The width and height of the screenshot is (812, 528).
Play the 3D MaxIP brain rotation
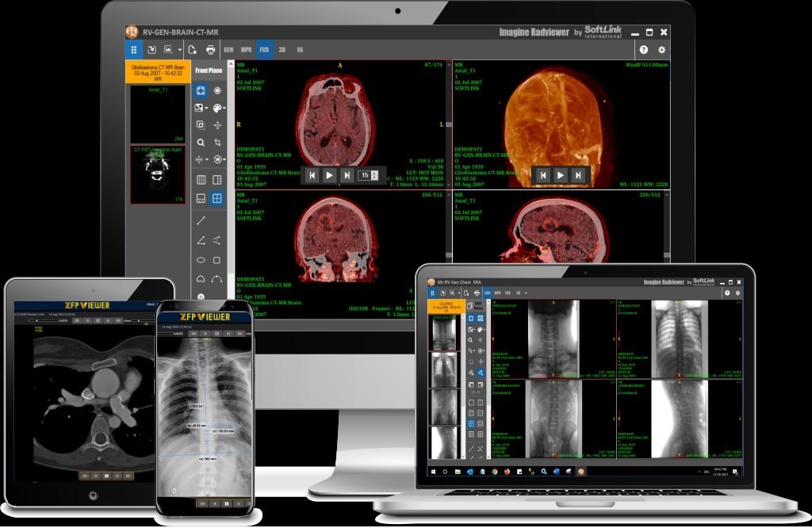(561, 175)
